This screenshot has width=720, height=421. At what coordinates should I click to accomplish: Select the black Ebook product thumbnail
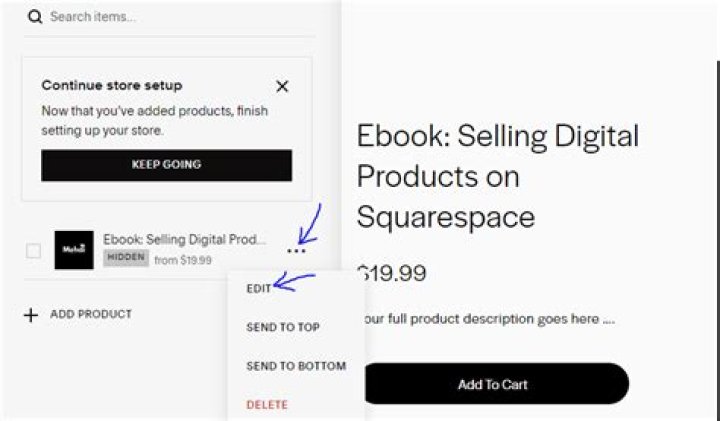74,250
